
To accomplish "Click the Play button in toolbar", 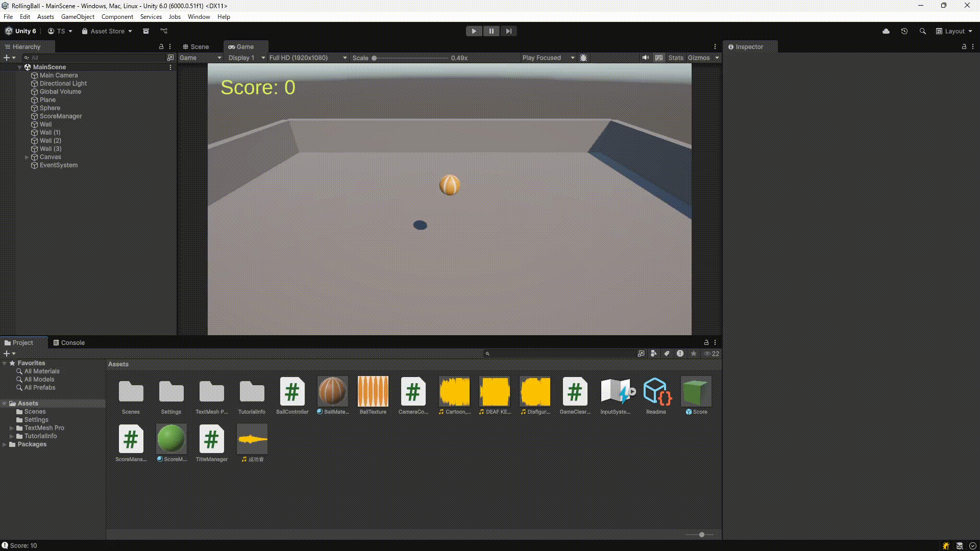I will click(474, 31).
